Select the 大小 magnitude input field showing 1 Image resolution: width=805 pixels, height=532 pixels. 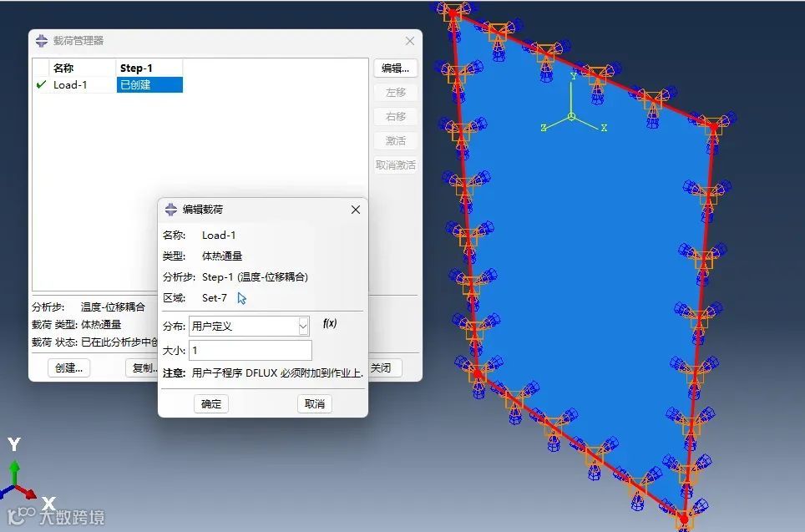pyautogui.click(x=251, y=350)
